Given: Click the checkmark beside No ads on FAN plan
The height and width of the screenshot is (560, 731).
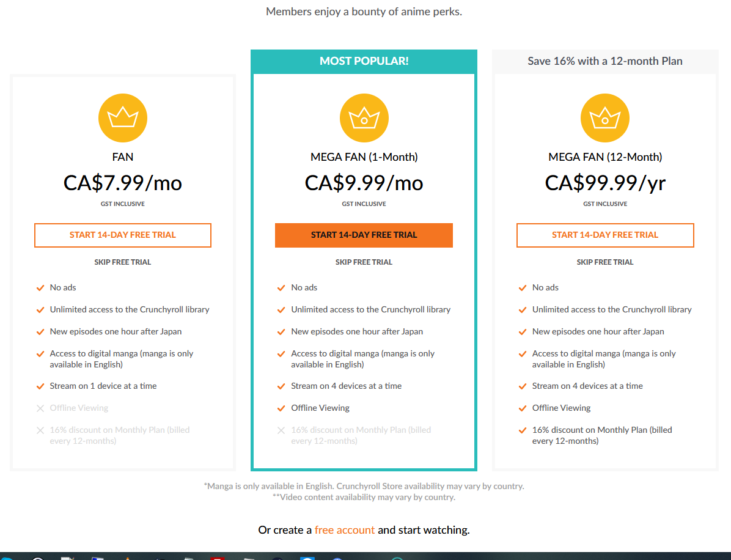Looking at the screenshot, I should (40, 287).
